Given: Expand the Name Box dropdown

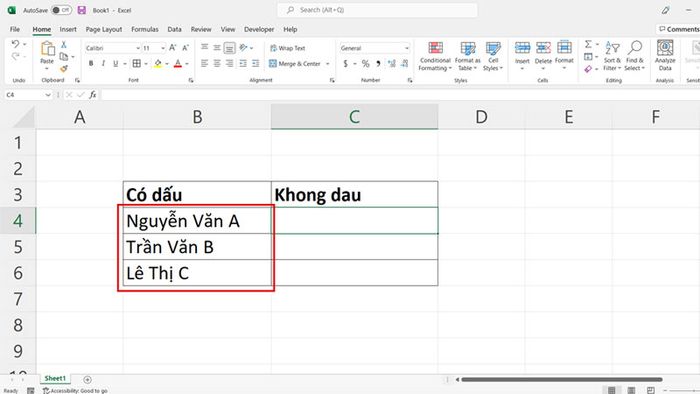Looking at the screenshot, I should [48, 95].
